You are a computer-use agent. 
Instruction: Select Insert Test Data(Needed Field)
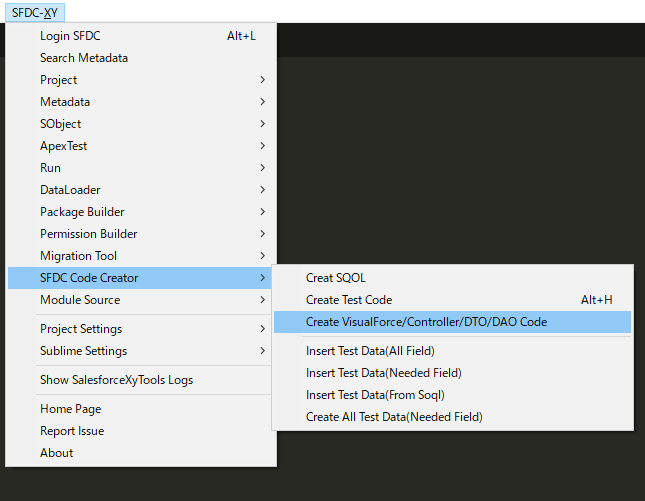tap(452, 373)
